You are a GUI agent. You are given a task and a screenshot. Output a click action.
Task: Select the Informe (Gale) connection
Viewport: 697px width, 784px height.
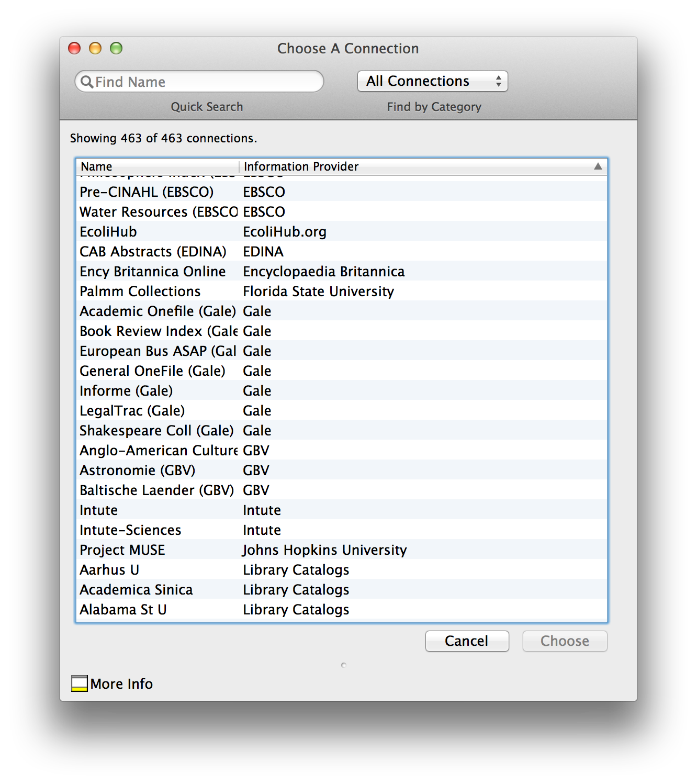coord(342,390)
